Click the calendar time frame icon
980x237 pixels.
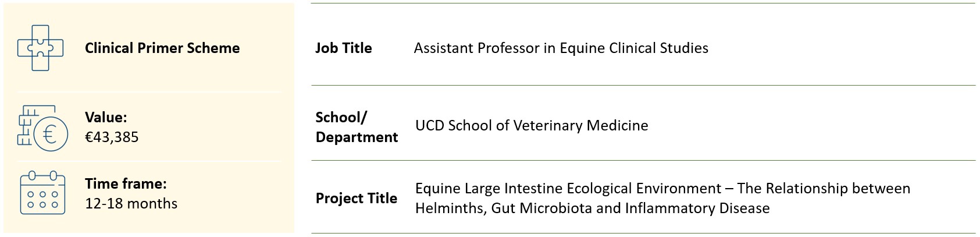click(42, 193)
